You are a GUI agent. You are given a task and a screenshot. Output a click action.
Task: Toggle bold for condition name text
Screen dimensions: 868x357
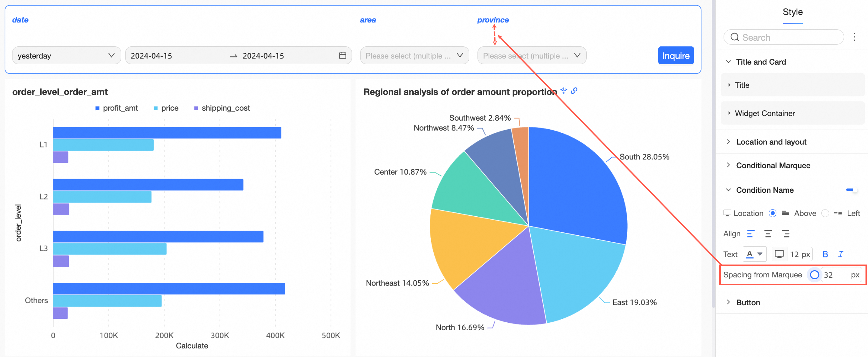click(x=825, y=254)
